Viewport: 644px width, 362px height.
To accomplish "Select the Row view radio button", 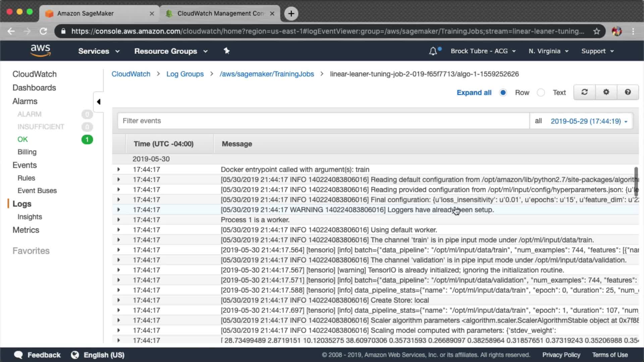I will click(x=503, y=93).
